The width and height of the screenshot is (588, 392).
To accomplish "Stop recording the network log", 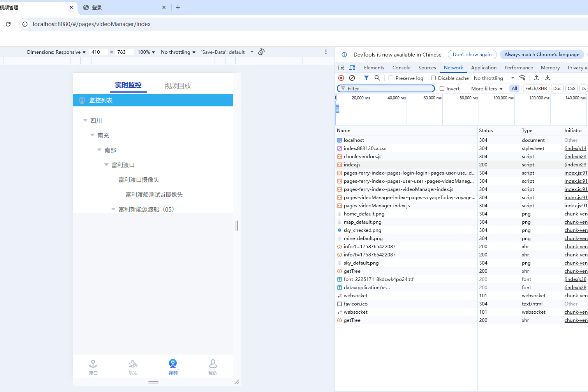I will [341, 78].
